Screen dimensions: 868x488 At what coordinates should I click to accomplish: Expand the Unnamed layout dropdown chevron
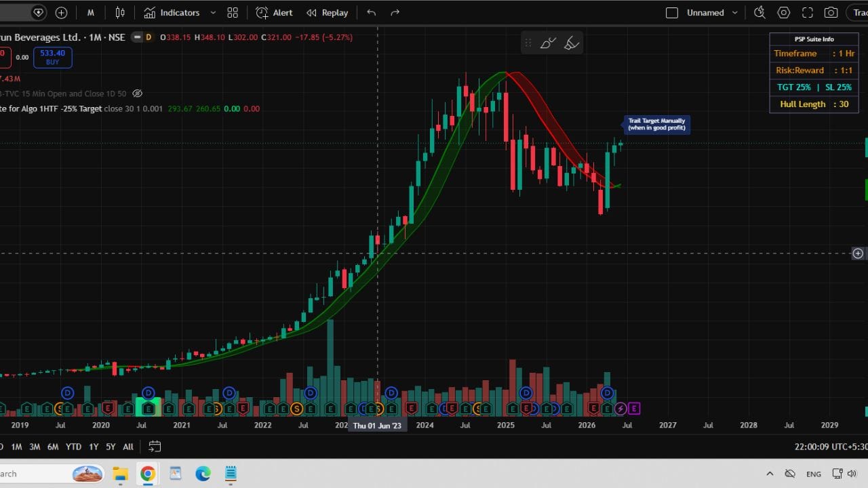[x=734, y=13]
